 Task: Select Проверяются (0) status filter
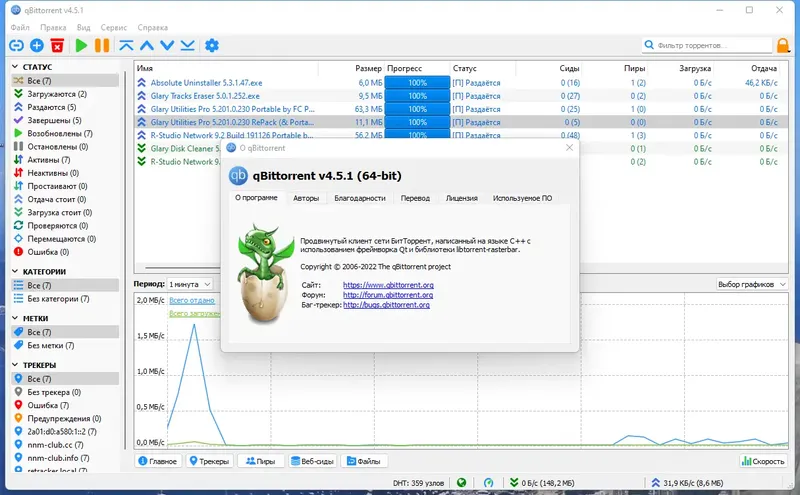pyautogui.click(x=65, y=226)
